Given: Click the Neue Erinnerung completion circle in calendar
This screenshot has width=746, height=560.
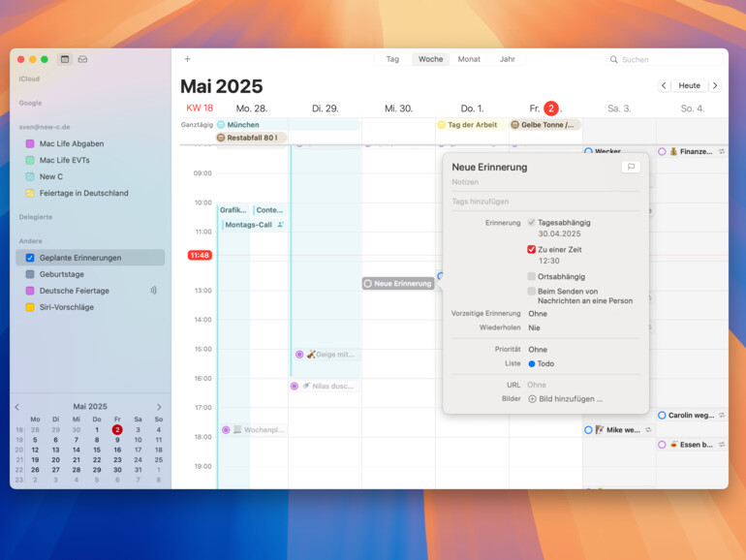Looking at the screenshot, I should pos(368,284).
